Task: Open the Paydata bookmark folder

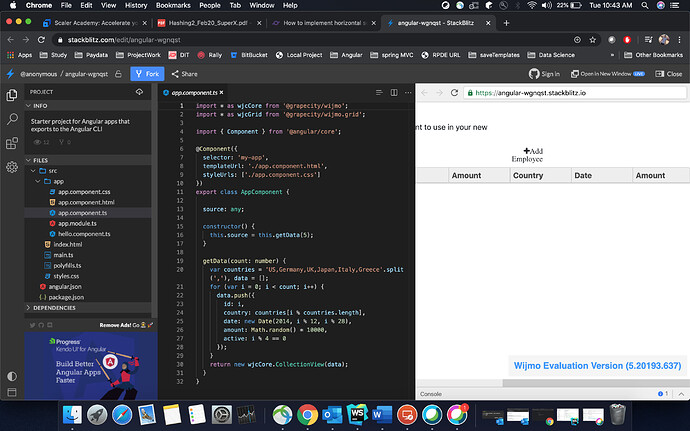Action: (91, 55)
